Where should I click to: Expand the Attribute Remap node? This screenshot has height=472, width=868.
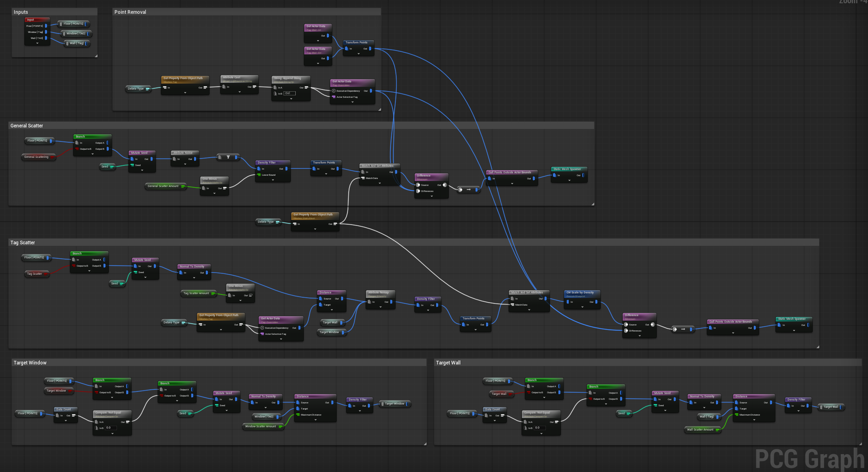point(380,307)
